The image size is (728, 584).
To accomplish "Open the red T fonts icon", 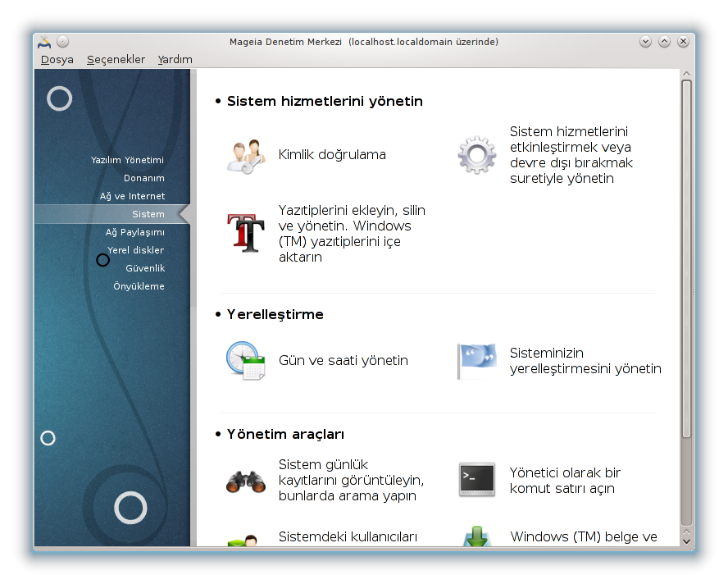I will pyautogui.click(x=246, y=233).
